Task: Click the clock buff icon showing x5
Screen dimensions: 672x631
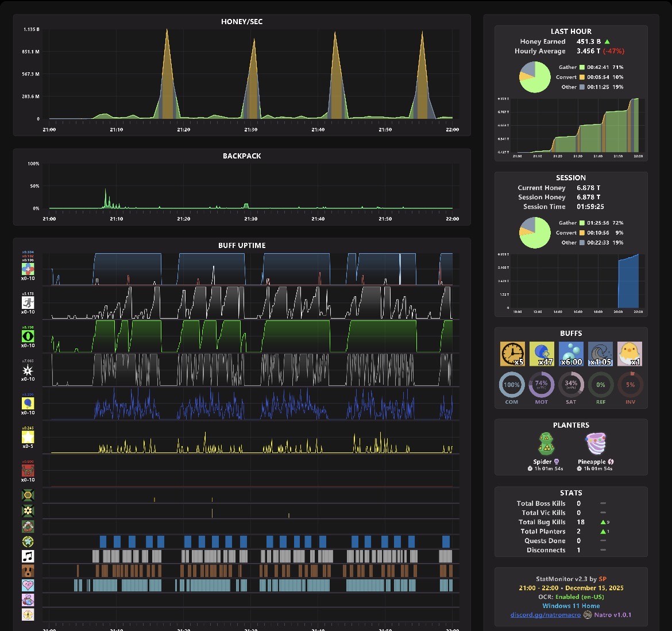Action: [x=512, y=354]
